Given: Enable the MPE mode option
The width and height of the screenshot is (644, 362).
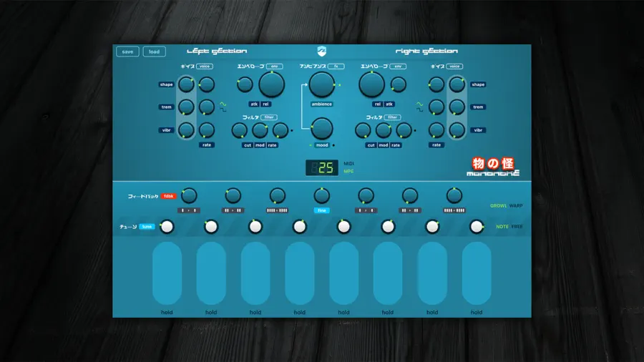Looking at the screenshot, I should pyautogui.click(x=348, y=171).
